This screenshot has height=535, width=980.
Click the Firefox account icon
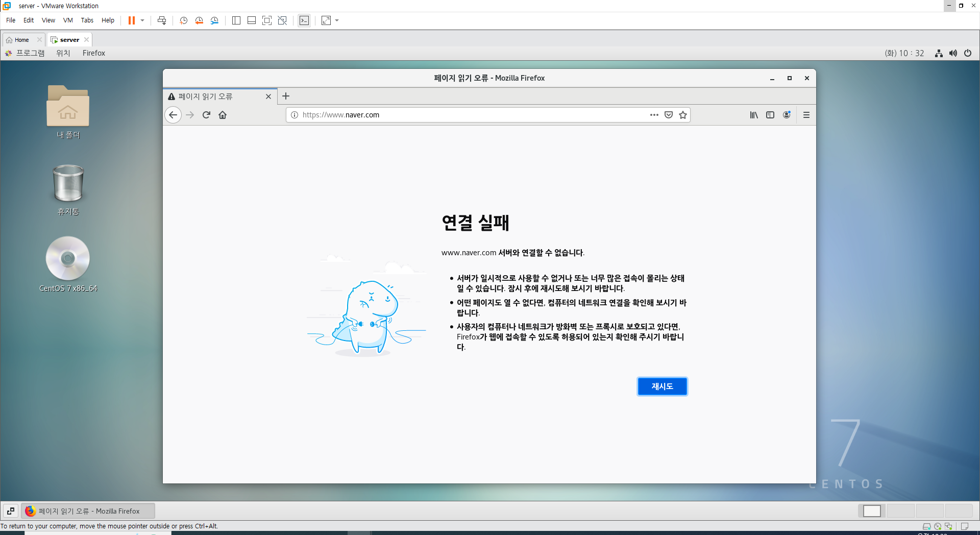click(x=787, y=115)
